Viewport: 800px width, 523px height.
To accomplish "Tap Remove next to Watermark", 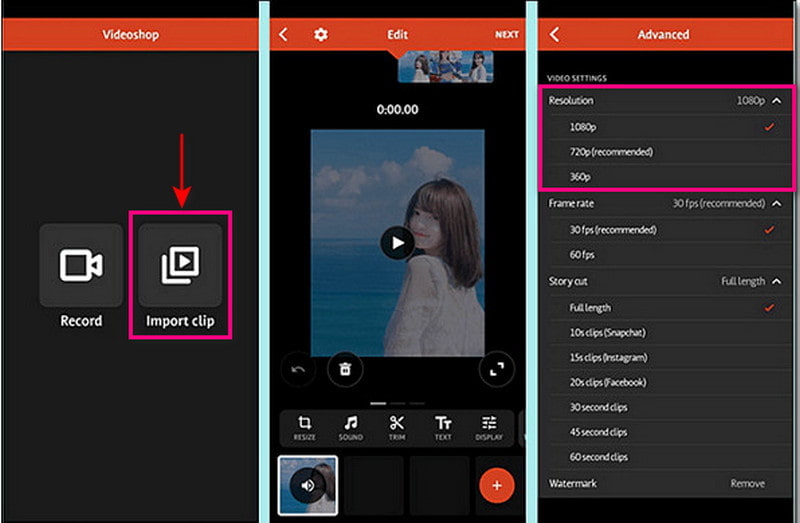I will pyautogui.click(x=747, y=483).
